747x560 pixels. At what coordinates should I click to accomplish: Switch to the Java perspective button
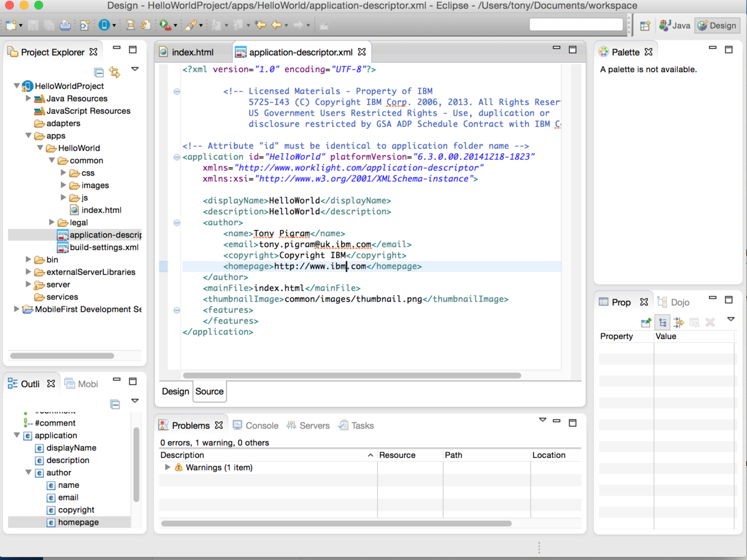(675, 26)
